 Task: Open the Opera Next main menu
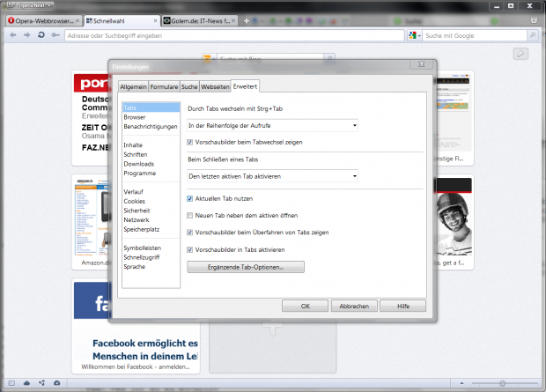point(30,5)
